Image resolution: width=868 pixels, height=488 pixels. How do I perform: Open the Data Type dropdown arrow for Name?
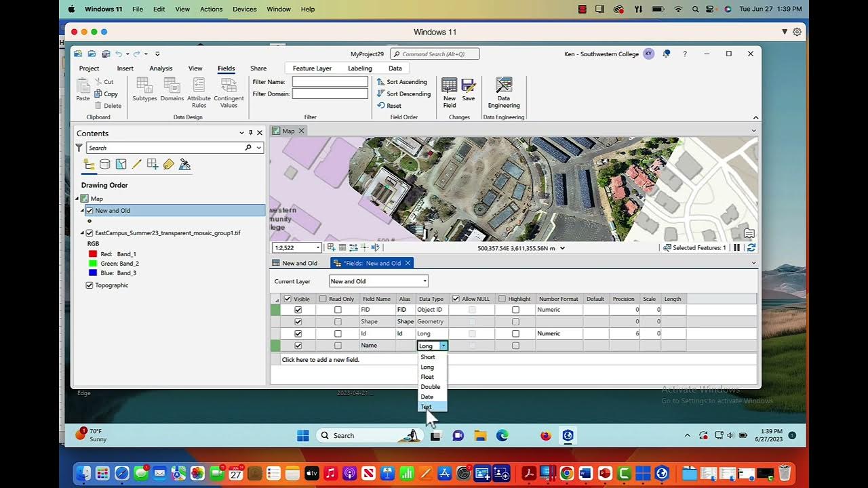pos(443,346)
